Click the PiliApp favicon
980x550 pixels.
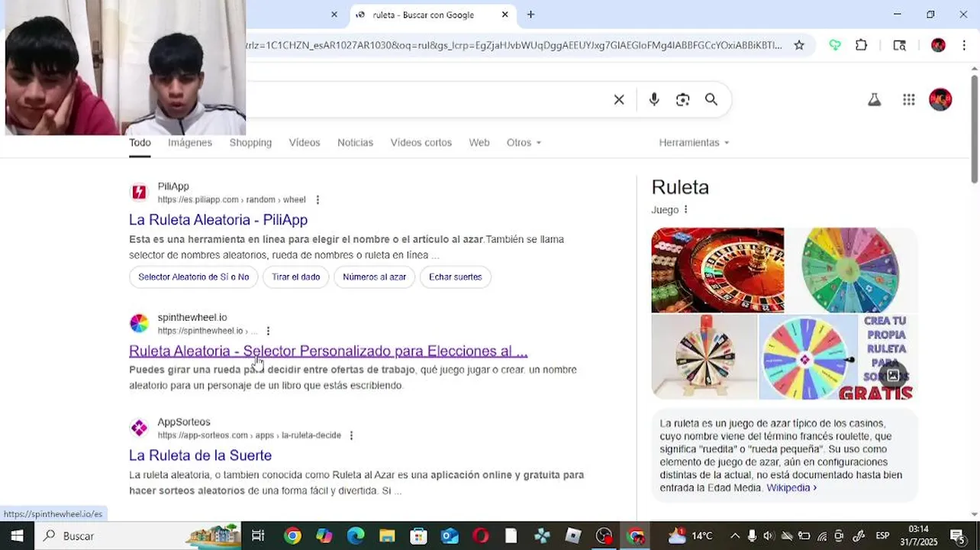tap(139, 192)
